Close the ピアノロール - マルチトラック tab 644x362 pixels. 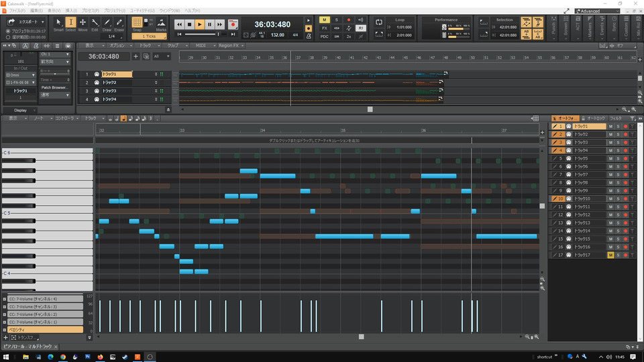[56, 347]
